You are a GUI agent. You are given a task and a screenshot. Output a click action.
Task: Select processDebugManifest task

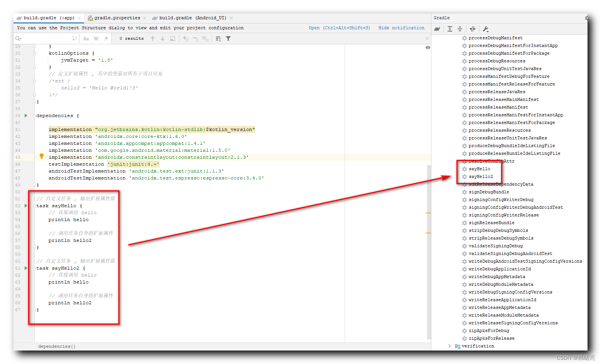[x=496, y=38]
